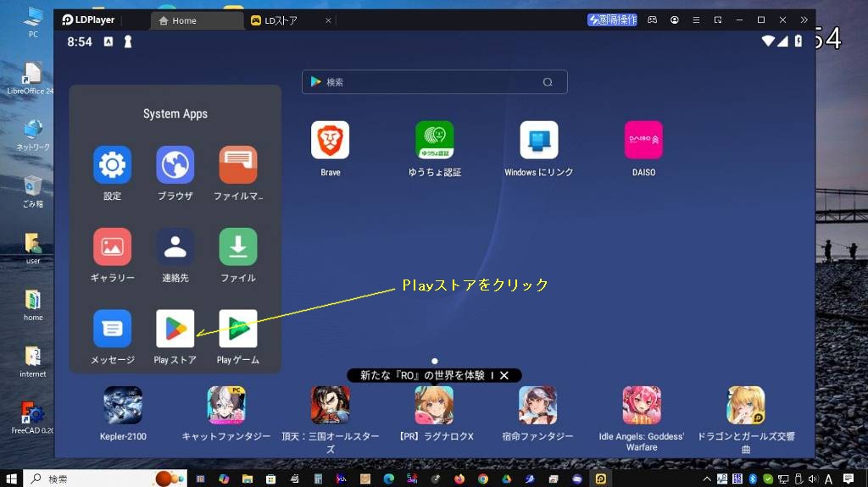Open the 宿命ファンタジー game
This screenshot has width=868, height=487.
click(537, 406)
